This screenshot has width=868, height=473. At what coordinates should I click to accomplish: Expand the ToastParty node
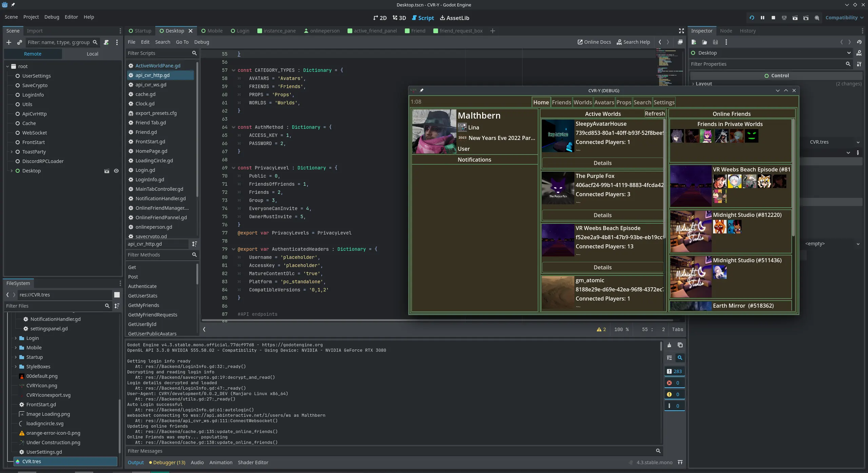tap(12, 152)
